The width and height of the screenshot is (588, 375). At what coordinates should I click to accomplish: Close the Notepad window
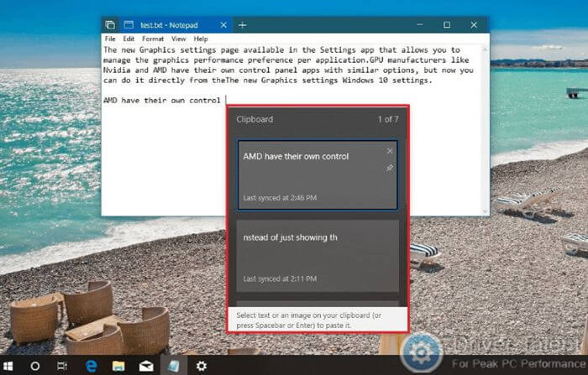pos(474,24)
